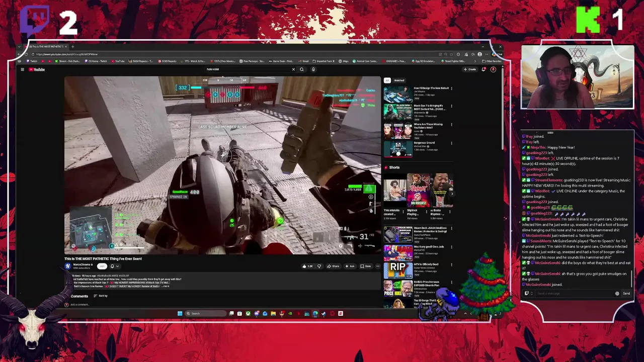The image size is (644, 362).
Task: Open the Other favorites folder
Action: 492,61
